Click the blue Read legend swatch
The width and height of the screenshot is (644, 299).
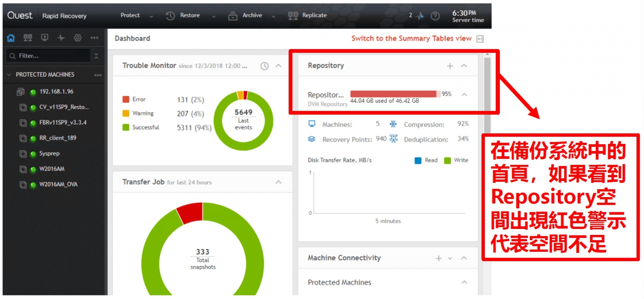point(418,160)
